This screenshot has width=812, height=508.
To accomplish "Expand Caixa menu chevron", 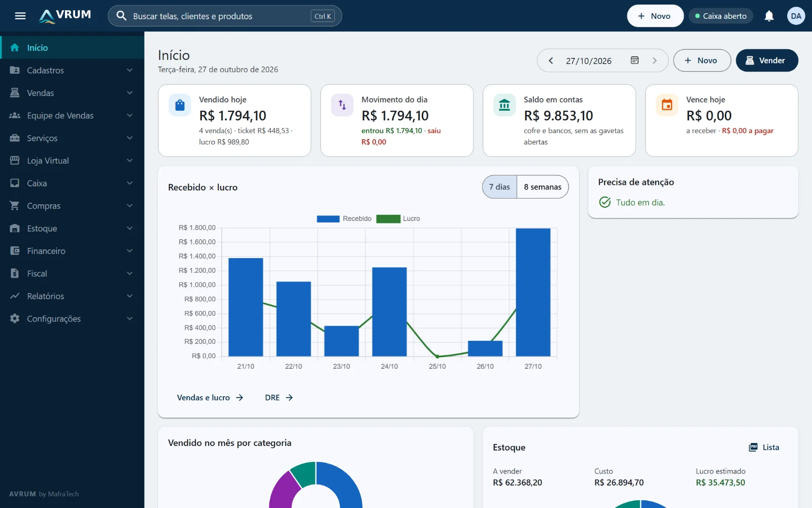I will tap(130, 183).
